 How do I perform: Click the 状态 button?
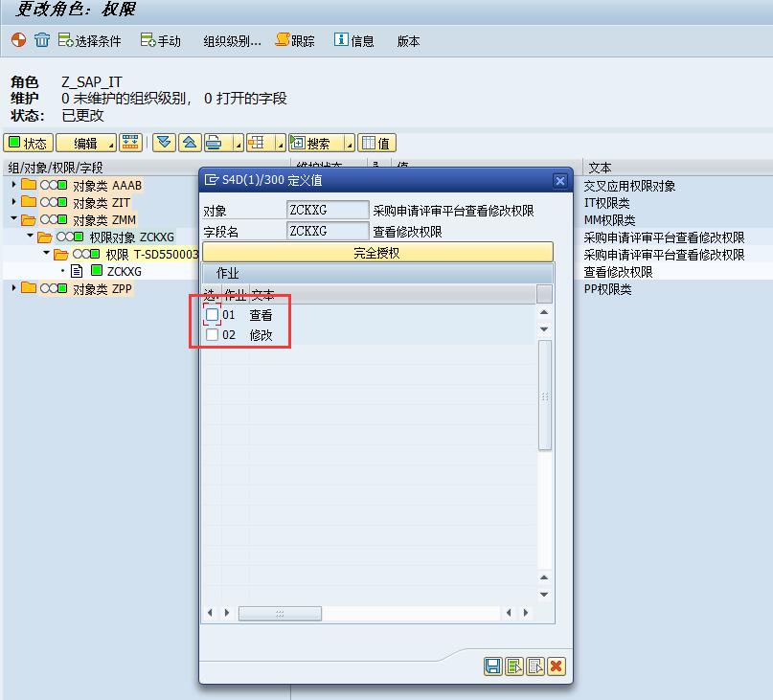point(28,143)
